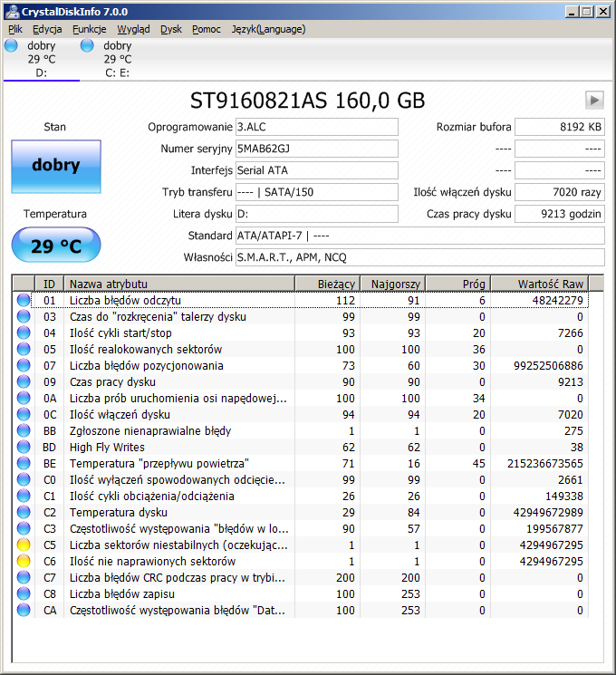This screenshot has height=675, width=616.
Task: Click the status circle for attribute 0A
Action: [24, 398]
